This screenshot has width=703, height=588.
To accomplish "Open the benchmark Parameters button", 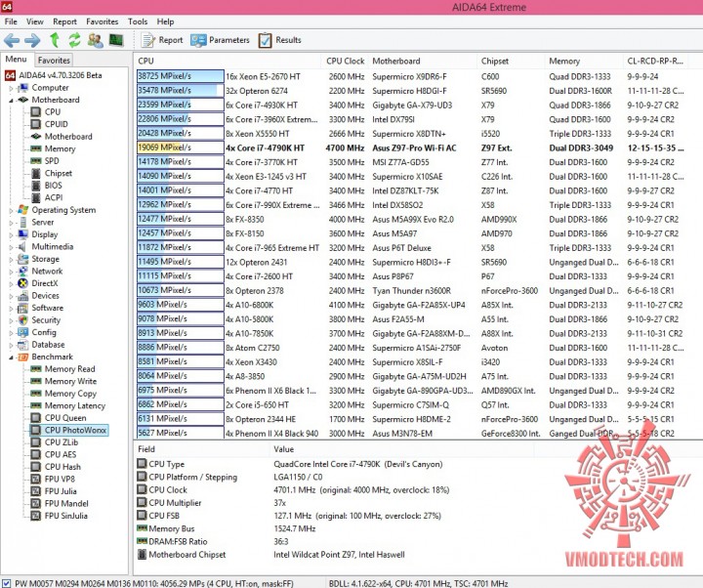I will coord(220,40).
